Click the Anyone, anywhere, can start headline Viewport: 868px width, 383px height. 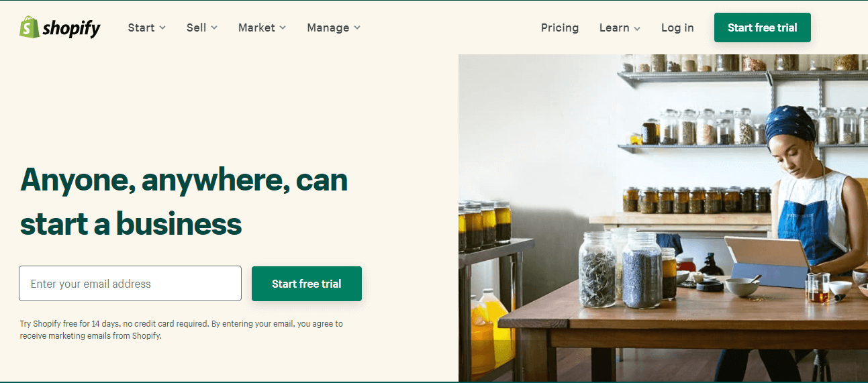184,201
